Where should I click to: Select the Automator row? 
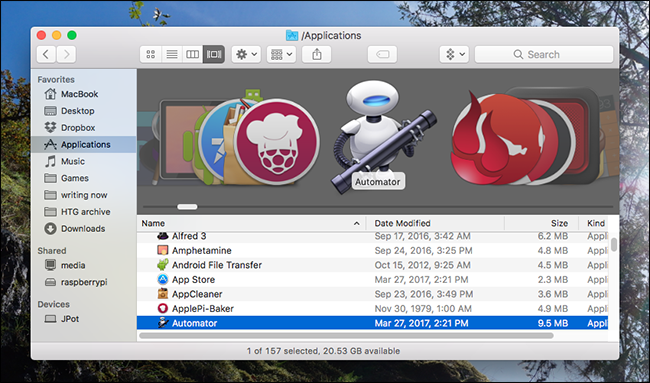point(372,323)
